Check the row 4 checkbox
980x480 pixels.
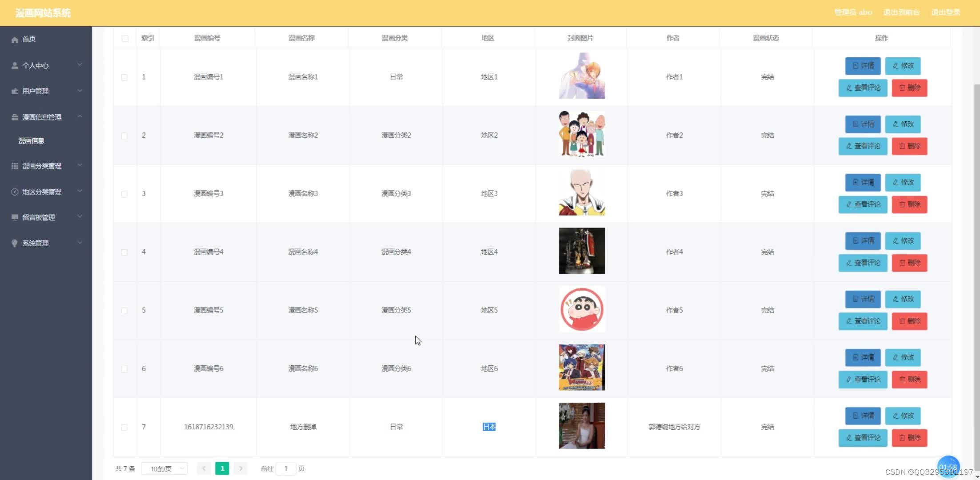pyautogui.click(x=125, y=252)
